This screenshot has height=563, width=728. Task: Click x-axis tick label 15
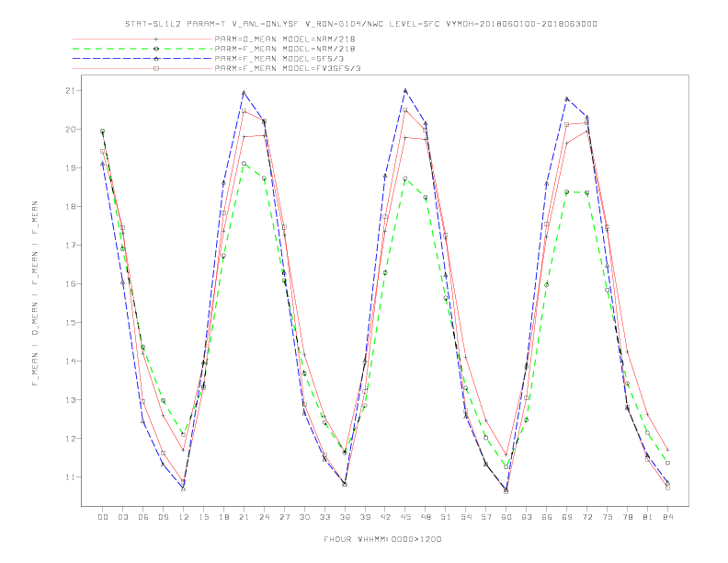click(x=203, y=517)
